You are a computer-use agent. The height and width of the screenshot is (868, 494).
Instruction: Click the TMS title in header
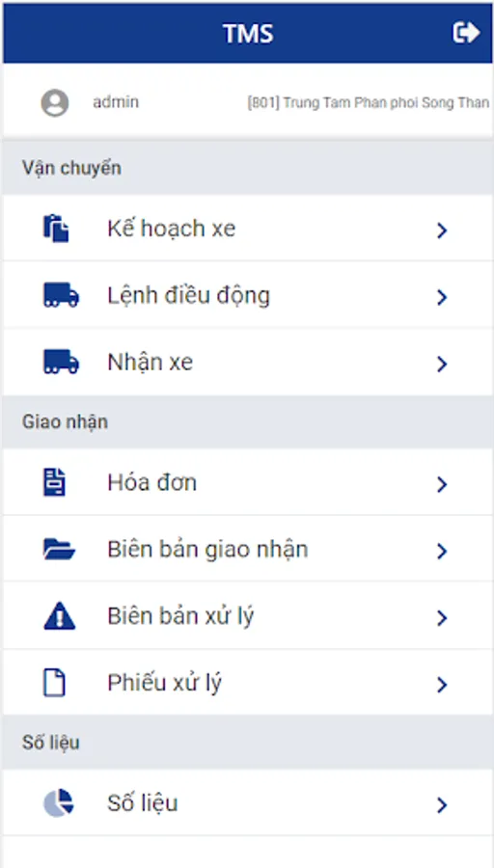tap(248, 33)
